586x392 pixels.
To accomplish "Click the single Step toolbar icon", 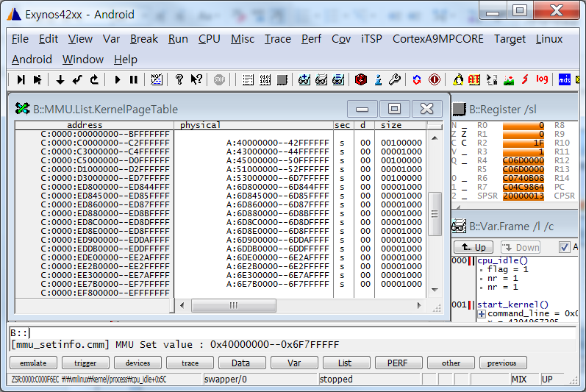I will point(21,79).
